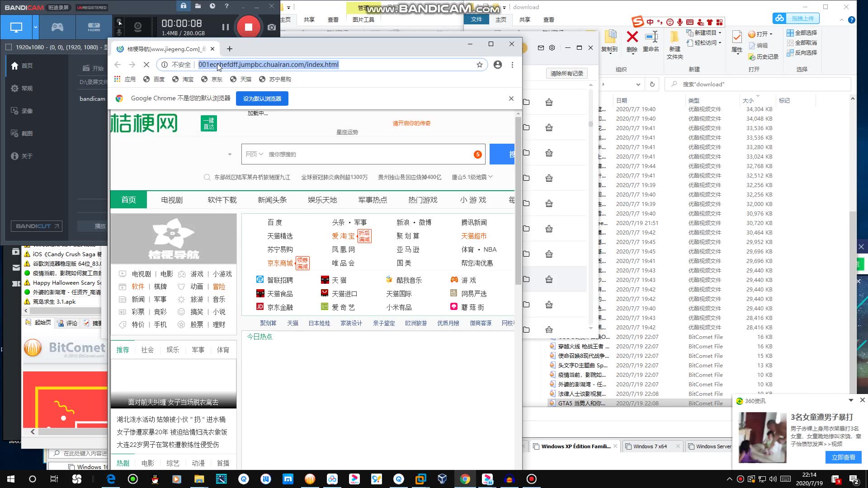Expand screen recording mode dropdown arrow
This screenshot has height=488, width=868.
(36, 27)
